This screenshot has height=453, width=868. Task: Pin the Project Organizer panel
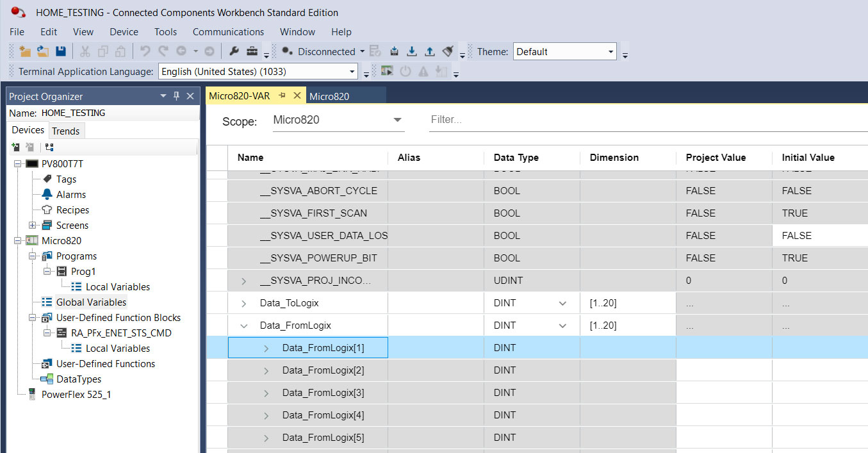point(177,96)
